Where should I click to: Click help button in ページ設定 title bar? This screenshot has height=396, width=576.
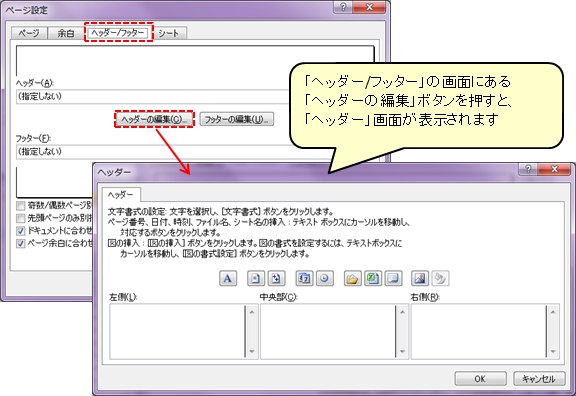343,7
